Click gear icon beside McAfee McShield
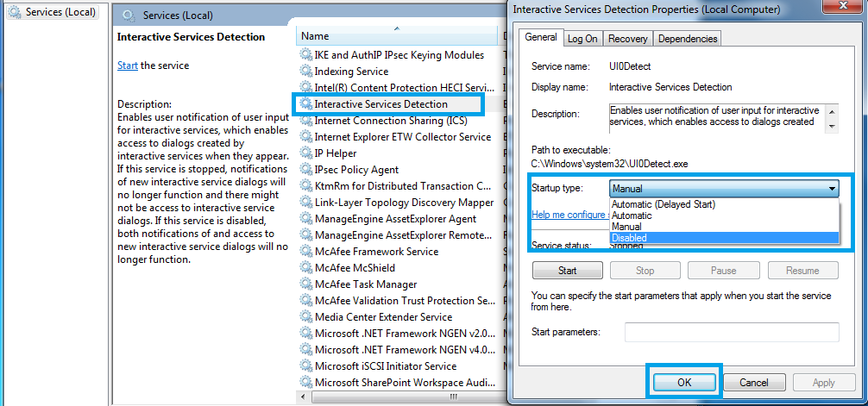Screen dimensions: 868x406 coord(305,268)
